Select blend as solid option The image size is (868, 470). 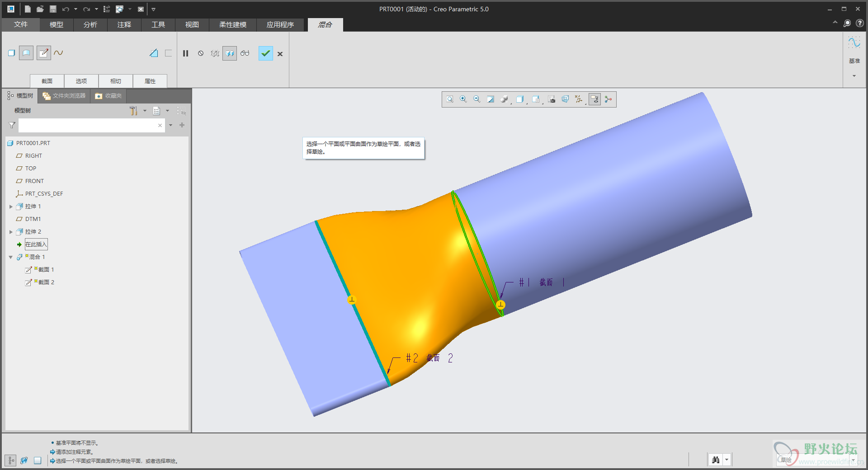12,53
